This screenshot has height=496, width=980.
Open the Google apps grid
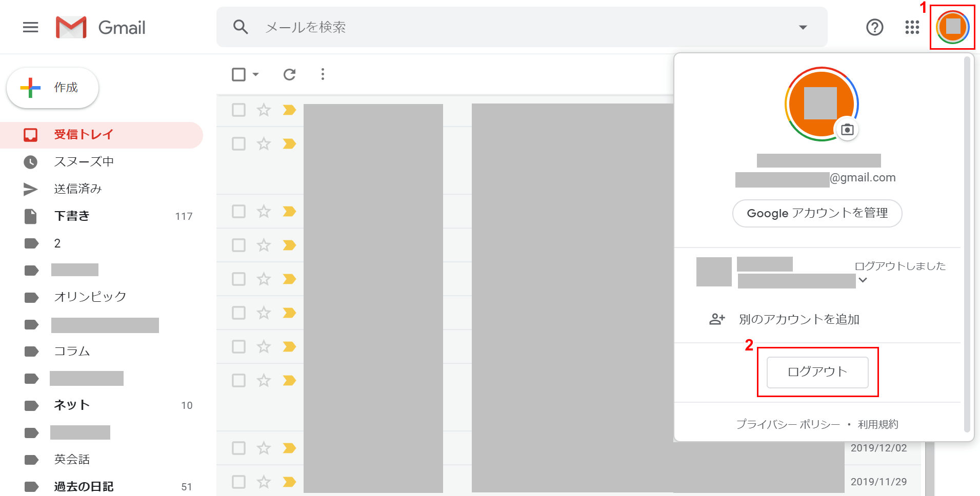tap(912, 27)
